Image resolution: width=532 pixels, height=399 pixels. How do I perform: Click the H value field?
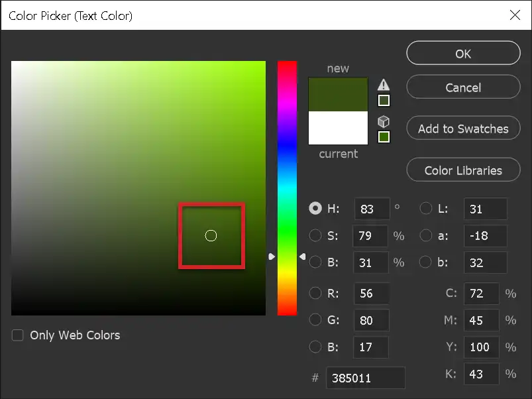coord(371,209)
